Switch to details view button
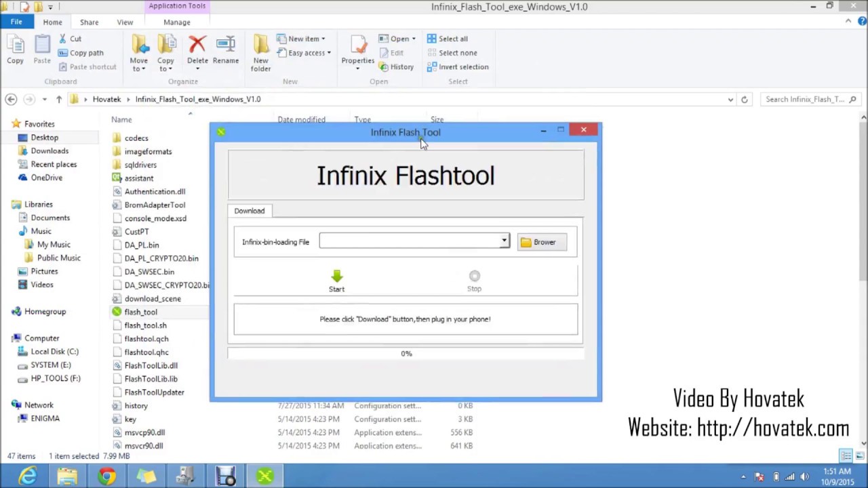This screenshot has width=868, height=488. point(846,455)
